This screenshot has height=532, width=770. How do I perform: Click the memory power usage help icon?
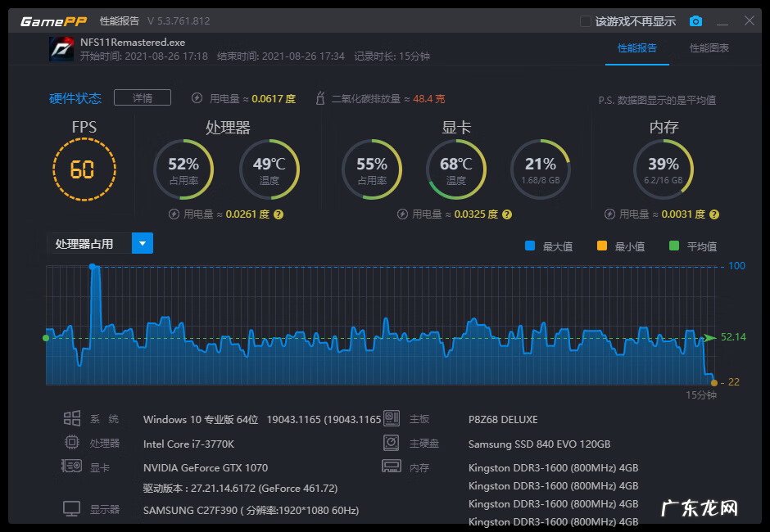714,214
